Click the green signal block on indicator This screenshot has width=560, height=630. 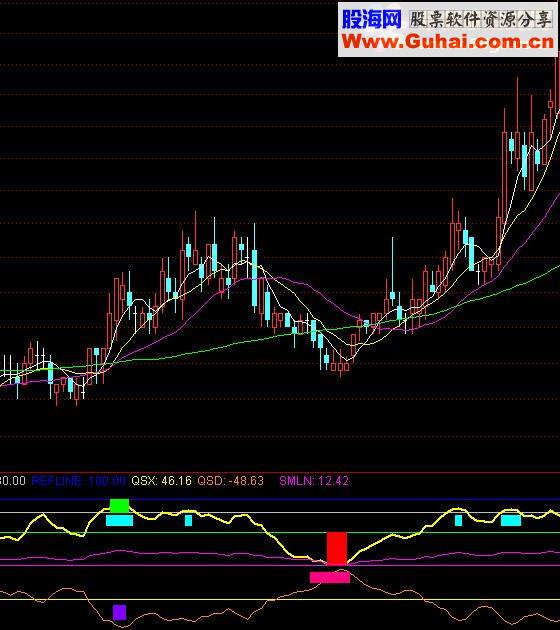point(119,506)
